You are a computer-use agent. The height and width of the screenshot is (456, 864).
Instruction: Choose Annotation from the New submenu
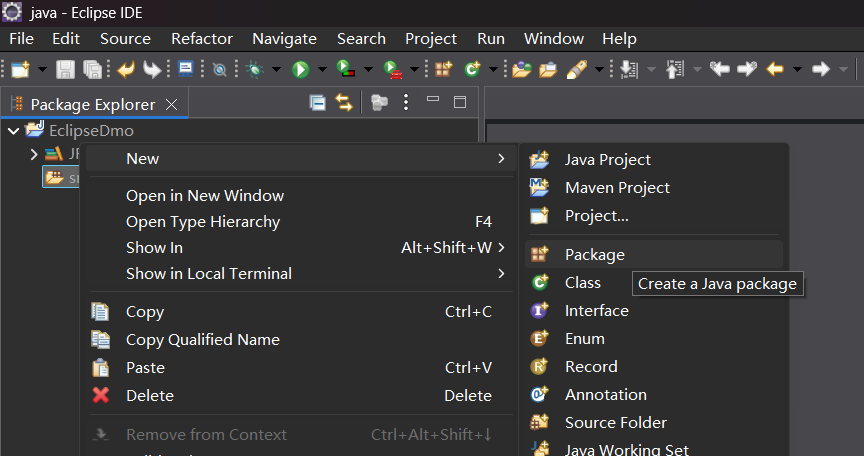pyautogui.click(x=654, y=394)
